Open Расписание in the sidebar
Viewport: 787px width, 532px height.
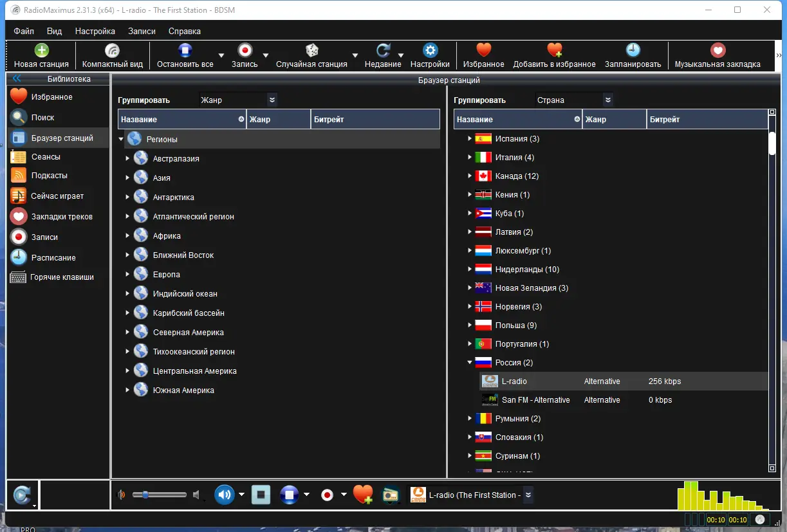[x=58, y=257]
